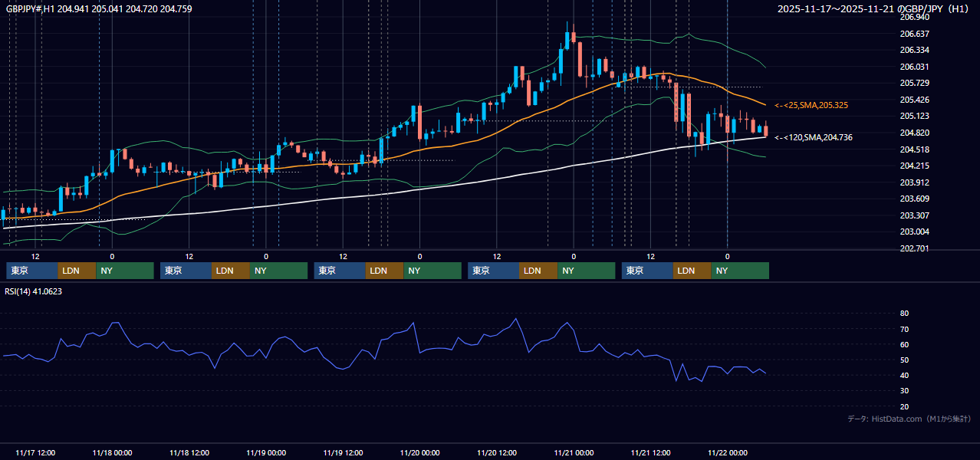Viewport: 980px width, 460px height.
Task: Click price axis value 204.820
Action: click(x=914, y=133)
